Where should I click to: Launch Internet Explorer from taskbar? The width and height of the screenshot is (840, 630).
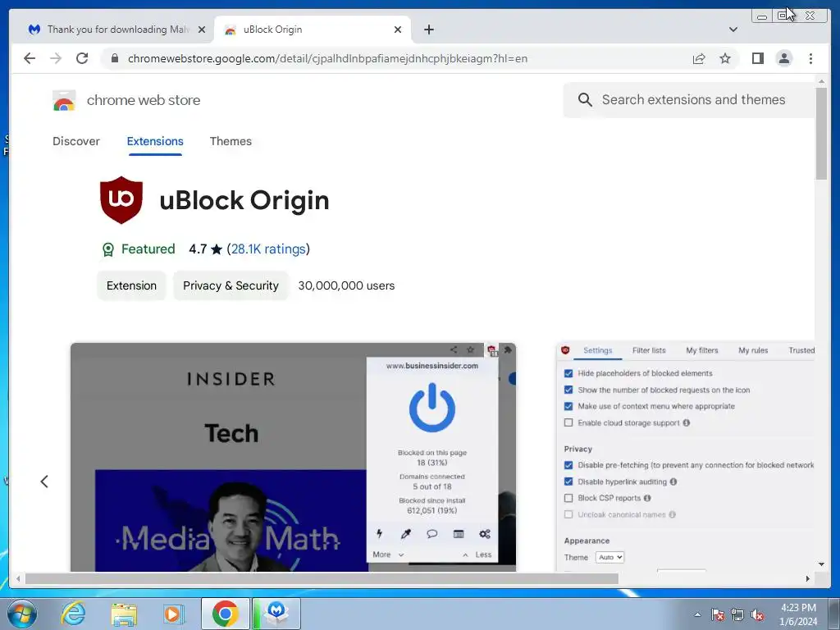click(x=73, y=614)
